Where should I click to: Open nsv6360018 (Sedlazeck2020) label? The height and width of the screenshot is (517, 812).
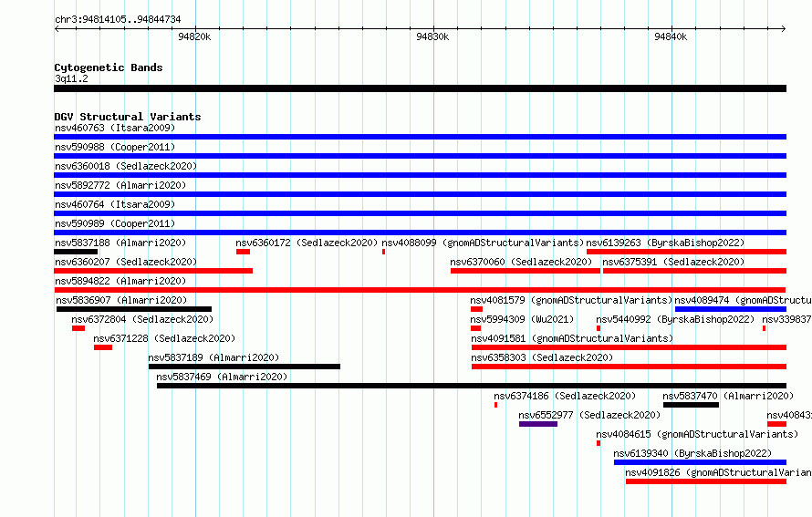click(126, 166)
